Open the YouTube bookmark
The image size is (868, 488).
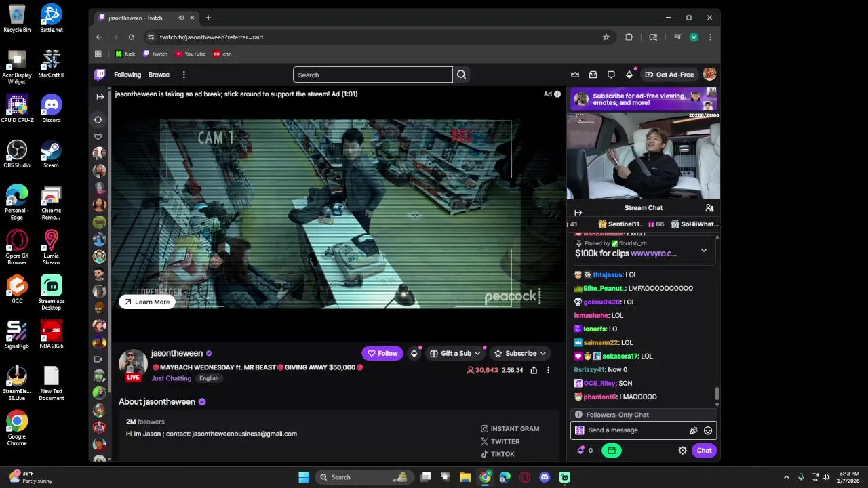(x=191, y=54)
